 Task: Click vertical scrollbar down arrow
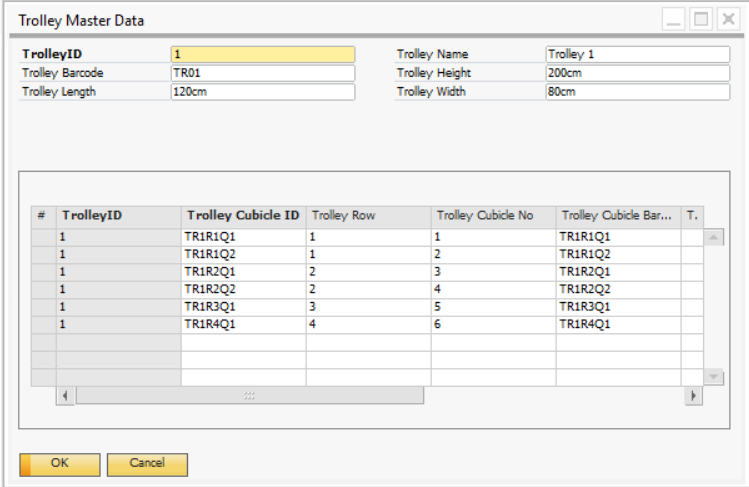coord(714,376)
